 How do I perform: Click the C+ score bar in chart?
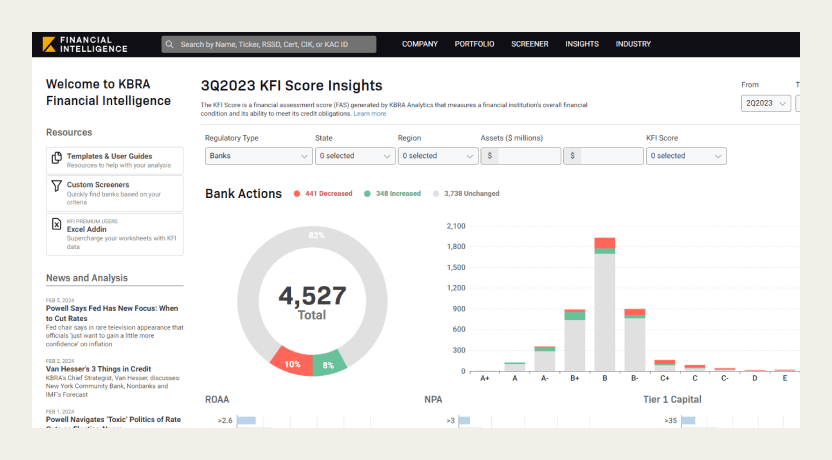665,365
